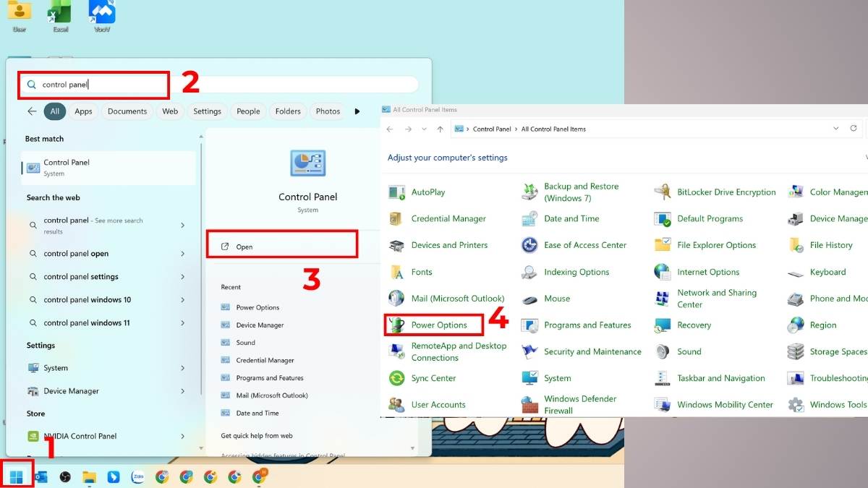Expand 'control panel windows 11' suggestion

(182, 323)
